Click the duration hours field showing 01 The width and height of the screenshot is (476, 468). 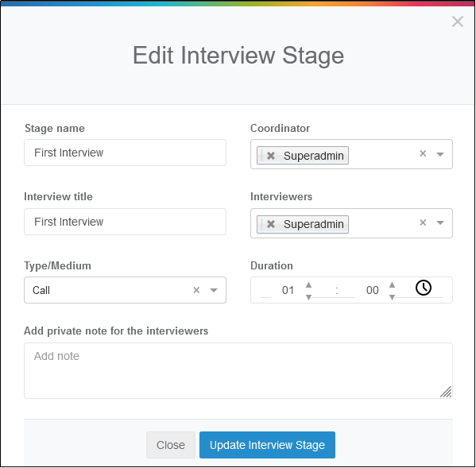click(288, 291)
